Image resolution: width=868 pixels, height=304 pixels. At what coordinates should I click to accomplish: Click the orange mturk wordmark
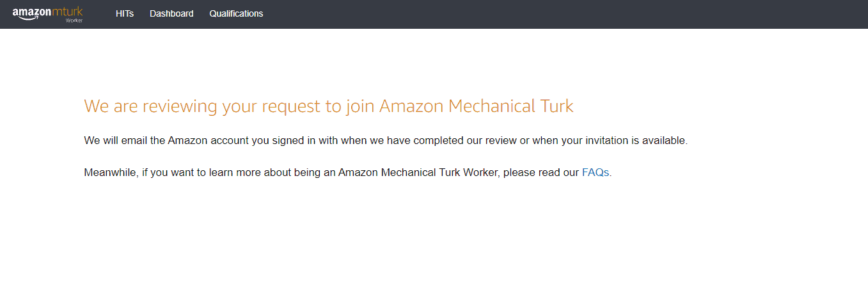[68, 12]
